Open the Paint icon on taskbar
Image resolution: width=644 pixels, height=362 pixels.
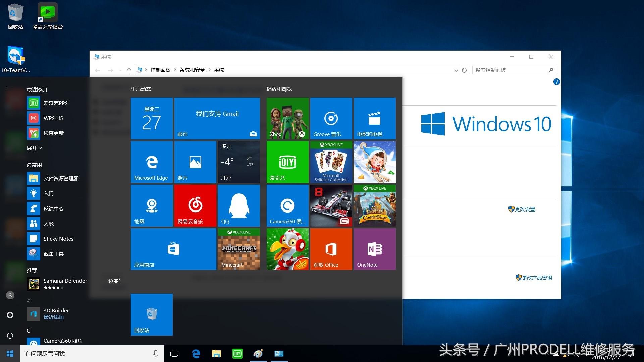pyautogui.click(x=258, y=354)
